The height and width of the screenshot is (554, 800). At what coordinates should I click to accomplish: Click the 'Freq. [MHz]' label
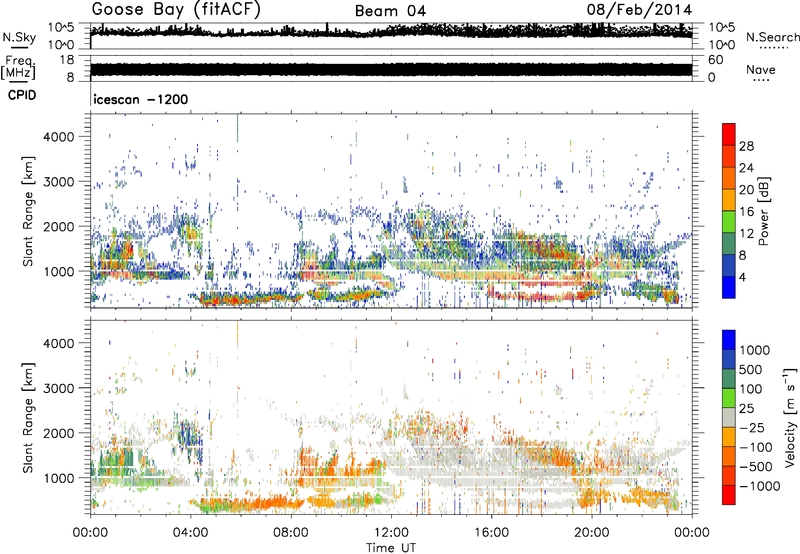pyautogui.click(x=18, y=68)
